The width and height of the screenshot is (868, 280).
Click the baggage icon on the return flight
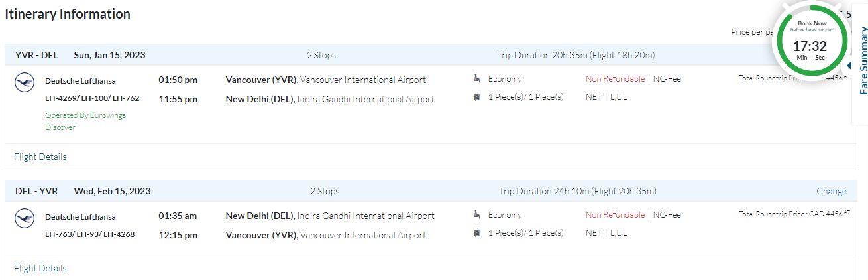pos(477,232)
